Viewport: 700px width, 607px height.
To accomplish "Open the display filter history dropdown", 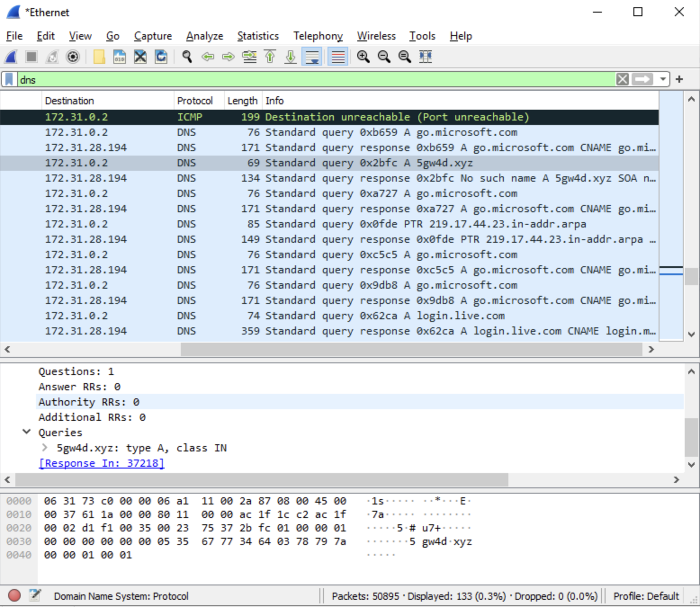I will click(663, 80).
